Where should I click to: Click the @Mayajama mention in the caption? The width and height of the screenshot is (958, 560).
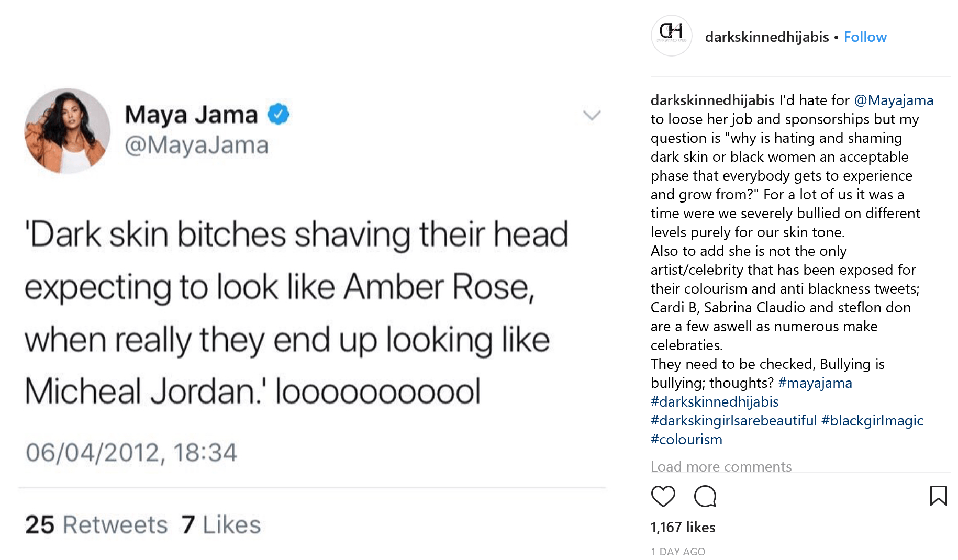[894, 100]
